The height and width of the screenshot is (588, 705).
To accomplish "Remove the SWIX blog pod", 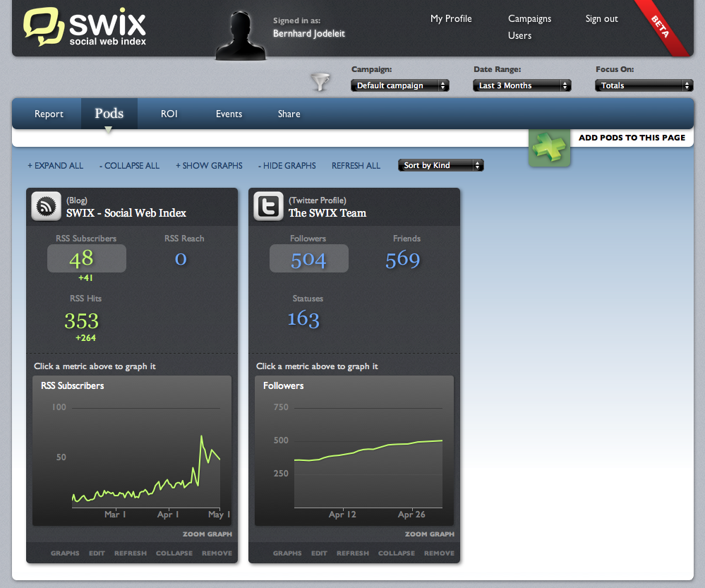I will coord(217,553).
